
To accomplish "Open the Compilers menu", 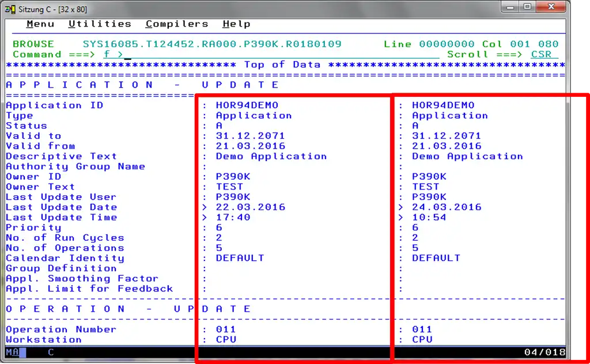I will [177, 24].
